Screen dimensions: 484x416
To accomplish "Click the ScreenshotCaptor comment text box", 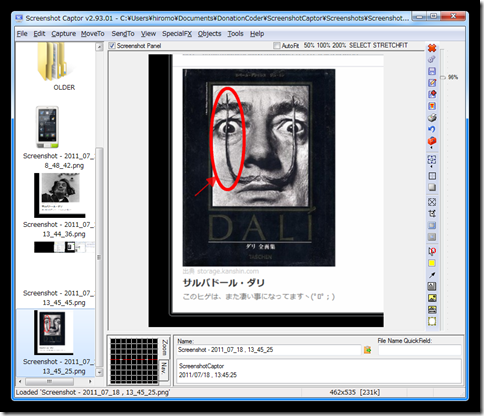I will pos(319,371).
